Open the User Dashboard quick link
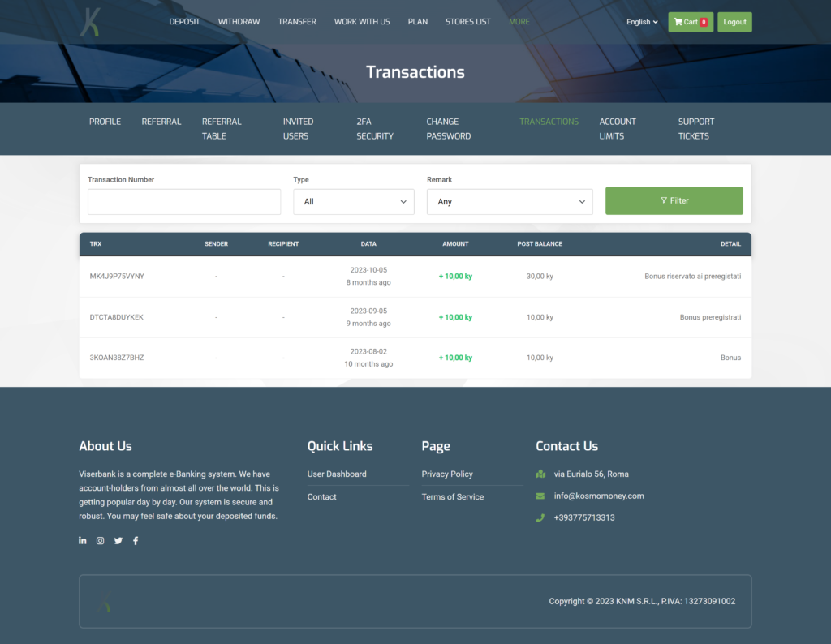Screen dimensions: 831x644 (337, 474)
